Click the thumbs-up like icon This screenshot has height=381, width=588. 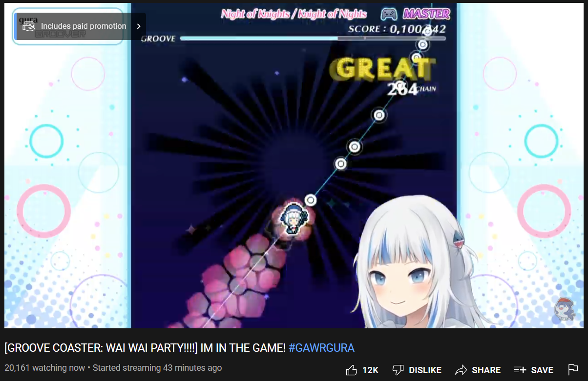[351, 370]
